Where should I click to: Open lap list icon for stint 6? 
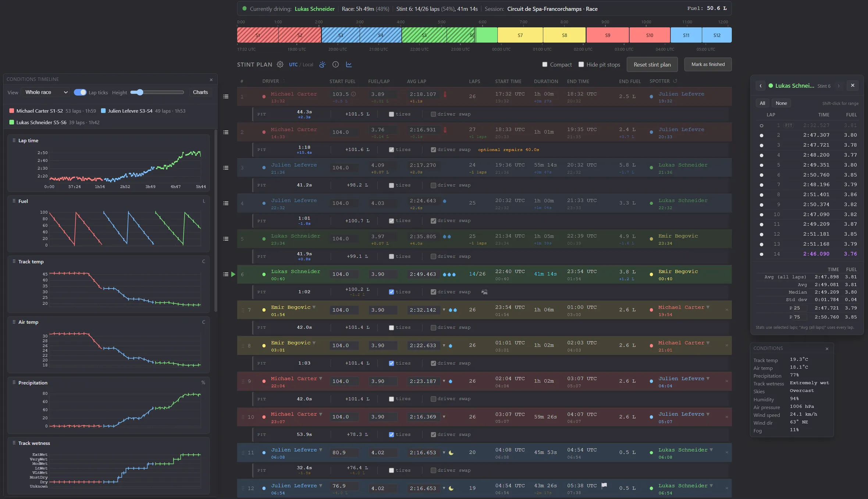tap(226, 274)
